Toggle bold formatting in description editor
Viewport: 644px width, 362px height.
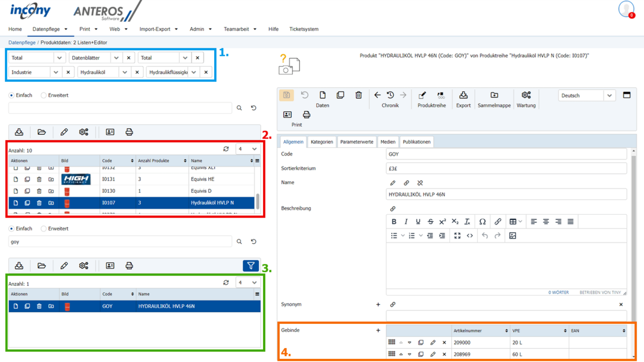tap(394, 221)
